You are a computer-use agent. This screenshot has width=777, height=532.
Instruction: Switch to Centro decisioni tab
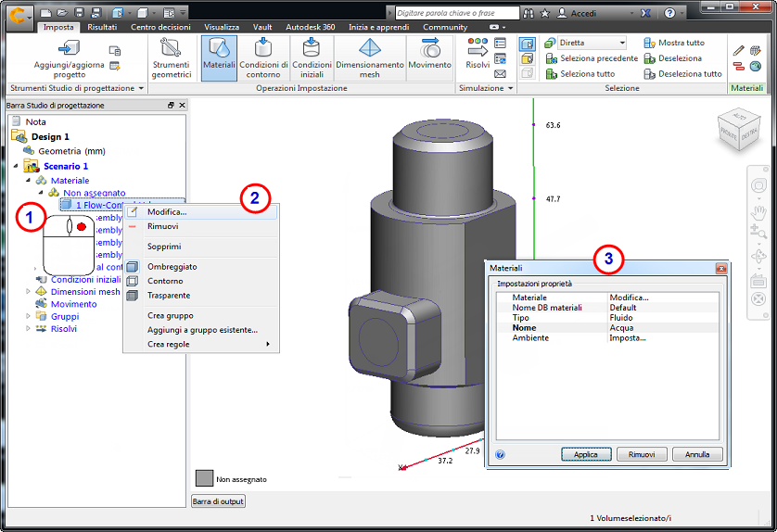(x=160, y=27)
